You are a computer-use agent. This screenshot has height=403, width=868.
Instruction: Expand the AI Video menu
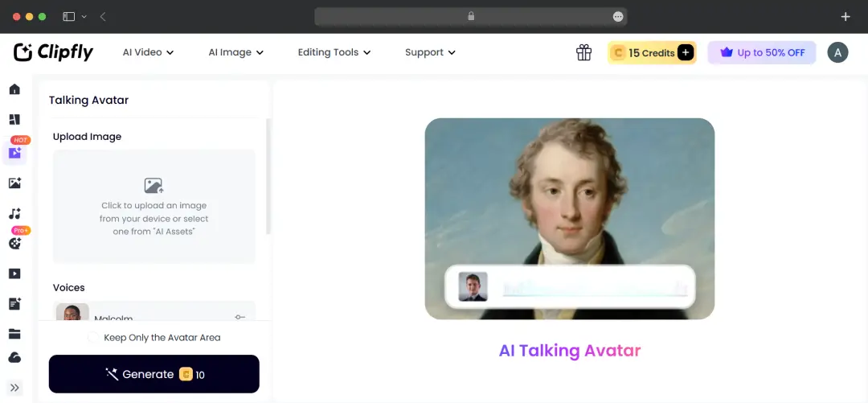point(148,52)
